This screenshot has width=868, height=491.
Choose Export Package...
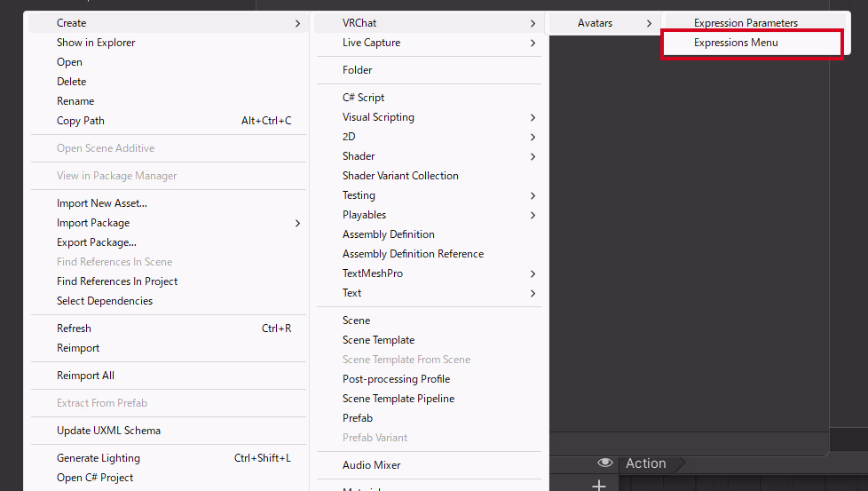click(x=169, y=242)
